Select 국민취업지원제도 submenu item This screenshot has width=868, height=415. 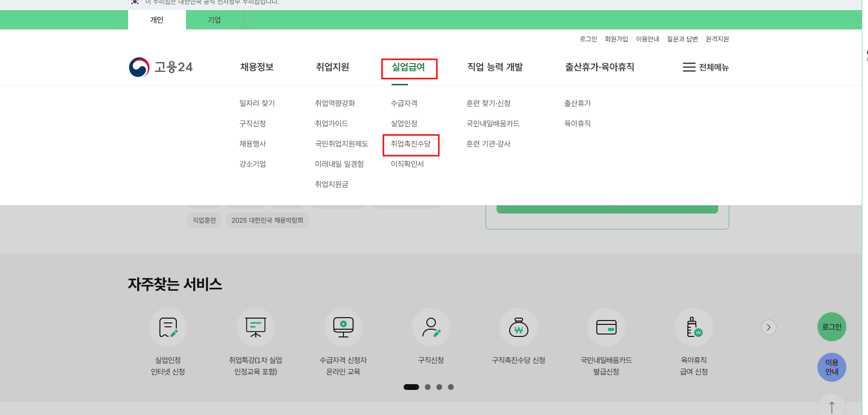[342, 144]
